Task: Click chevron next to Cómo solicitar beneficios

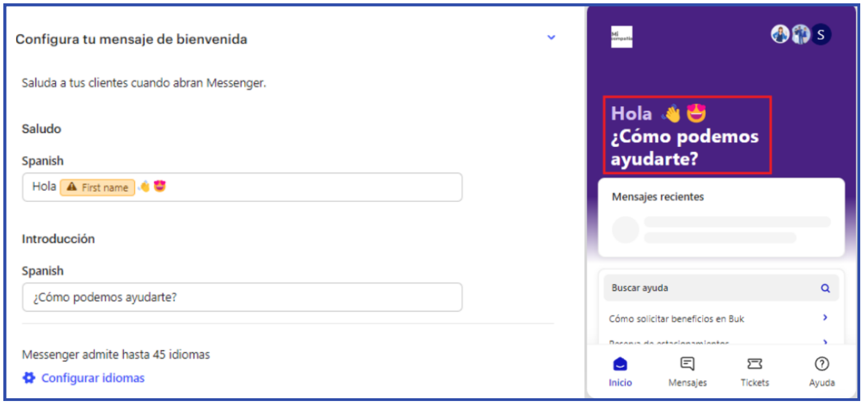Action: point(825,318)
